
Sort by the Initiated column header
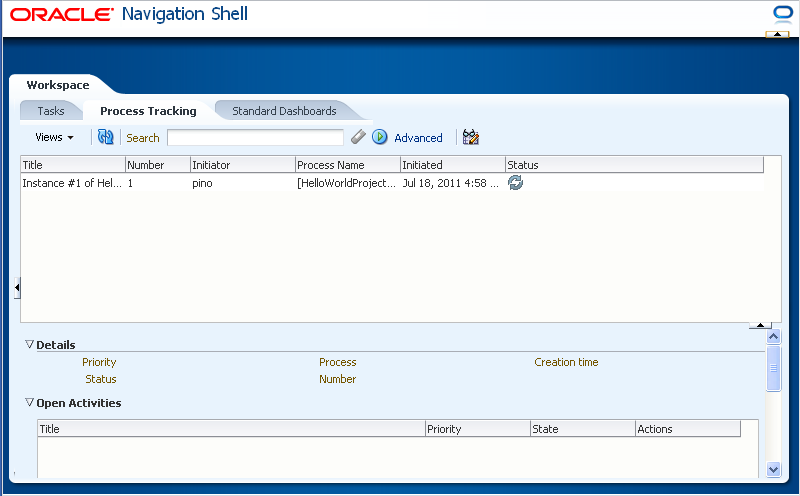(453, 165)
